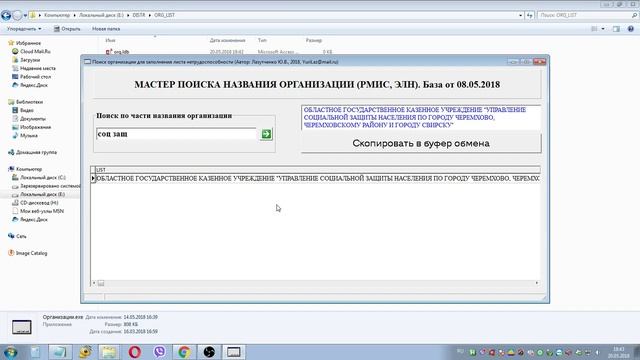Open Google Chrome from the taskbar
This screenshot has width=640, height=360.
(x=184, y=352)
